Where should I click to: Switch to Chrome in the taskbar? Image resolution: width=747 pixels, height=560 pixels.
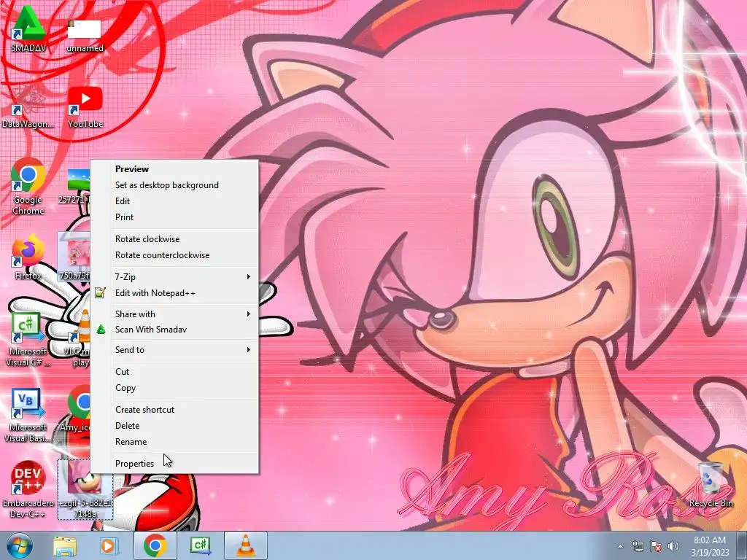[x=155, y=545]
